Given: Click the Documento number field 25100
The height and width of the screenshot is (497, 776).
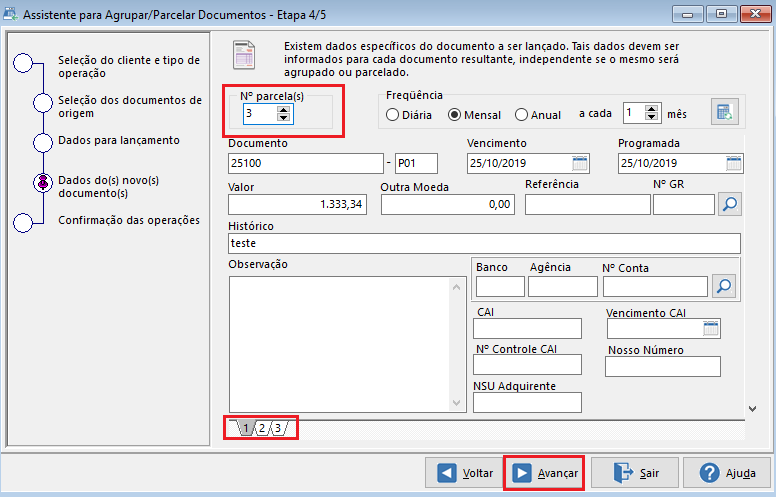Looking at the screenshot, I should 306,163.
